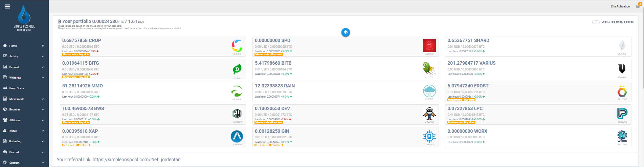
Task: Expand the Activity chevron
Action: pyautogui.click(x=43, y=56)
